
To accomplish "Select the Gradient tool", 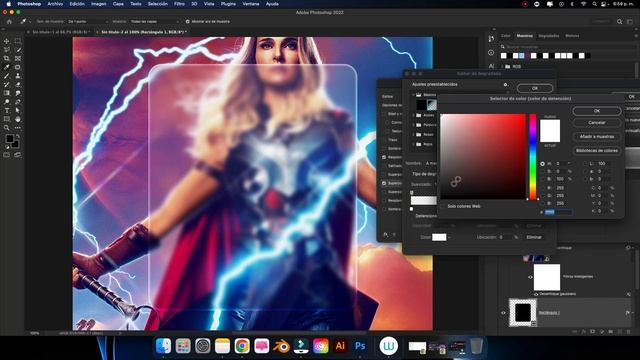I will coord(7,93).
